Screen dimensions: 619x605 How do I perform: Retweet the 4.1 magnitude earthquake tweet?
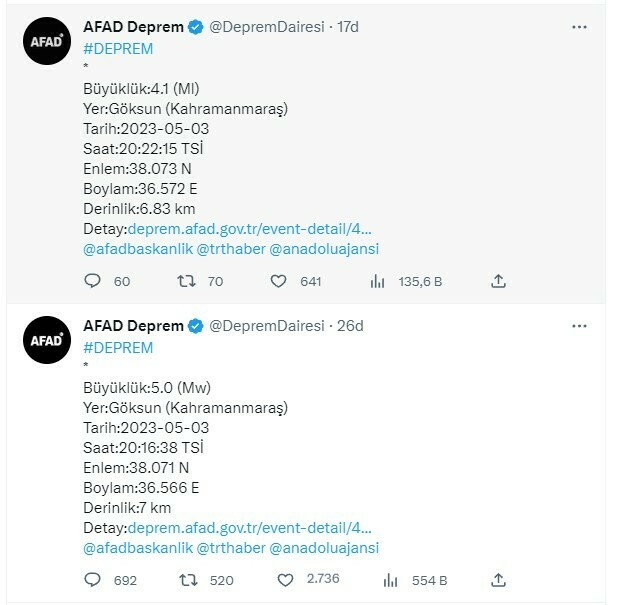(186, 282)
